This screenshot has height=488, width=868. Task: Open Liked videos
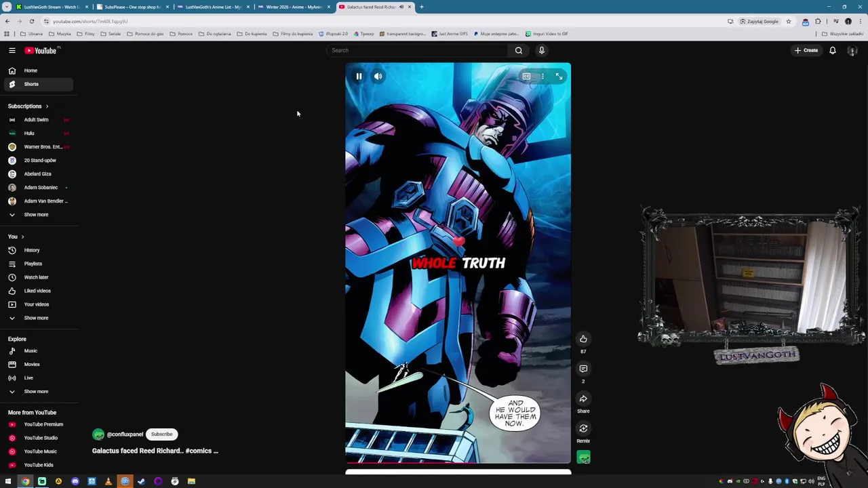pos(38,291)
